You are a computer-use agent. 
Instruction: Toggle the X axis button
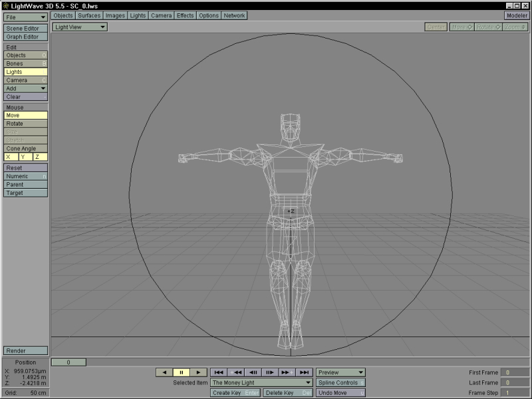pyautogui.click(x=10, y=157)
